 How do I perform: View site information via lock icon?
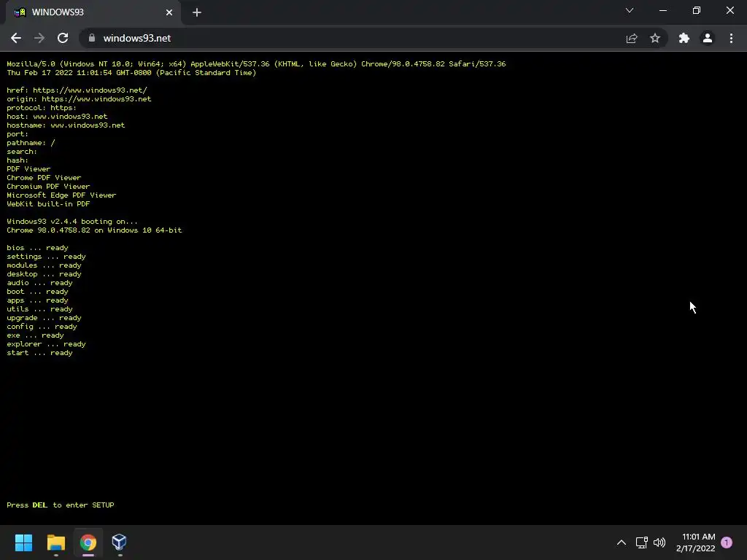click(x=92, y=38)
